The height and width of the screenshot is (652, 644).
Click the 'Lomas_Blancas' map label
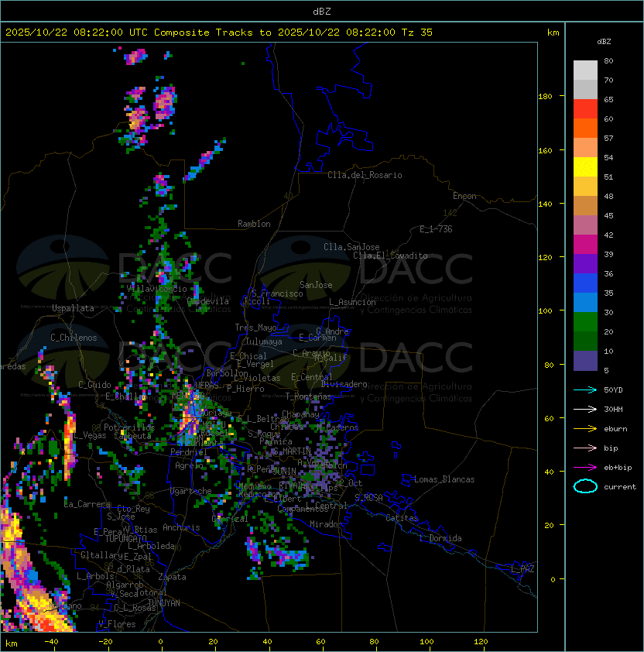pyautogui.click(x=444, y=479)
